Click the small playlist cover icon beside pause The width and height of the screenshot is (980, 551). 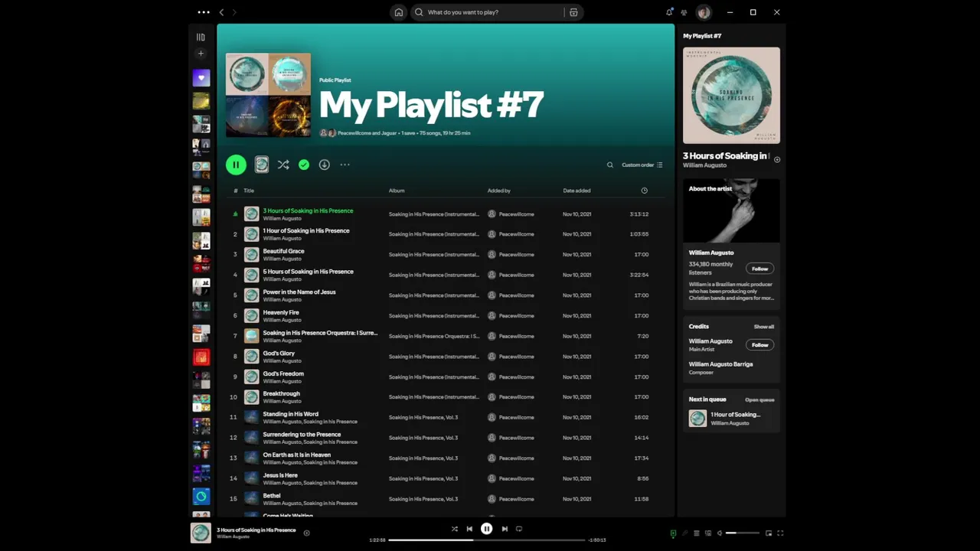click(262, 165)
